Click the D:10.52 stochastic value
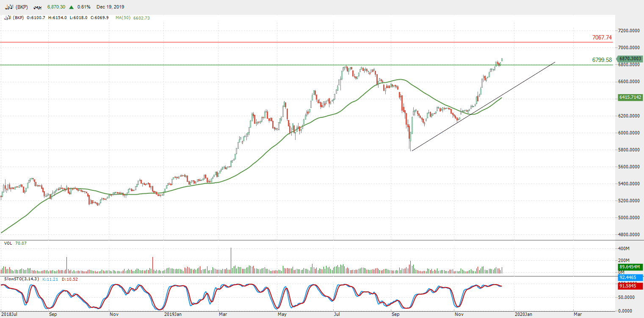The height and width of the screenshot is (318, 644). [x=69, y=279]
